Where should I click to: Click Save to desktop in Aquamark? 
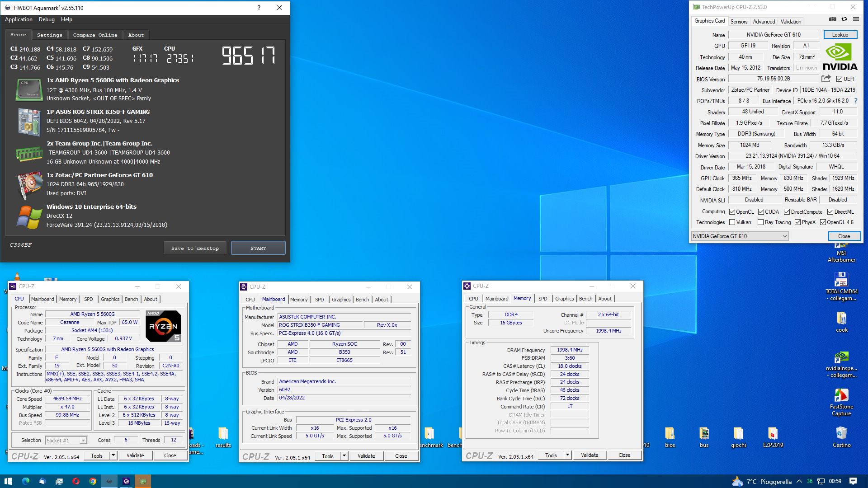[x=195, y=248]
